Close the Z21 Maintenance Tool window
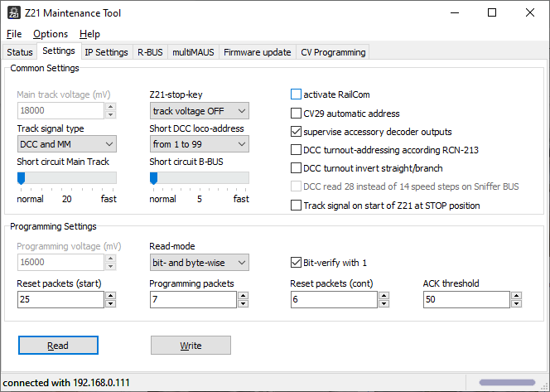550x392 pixels. [530, 13]
